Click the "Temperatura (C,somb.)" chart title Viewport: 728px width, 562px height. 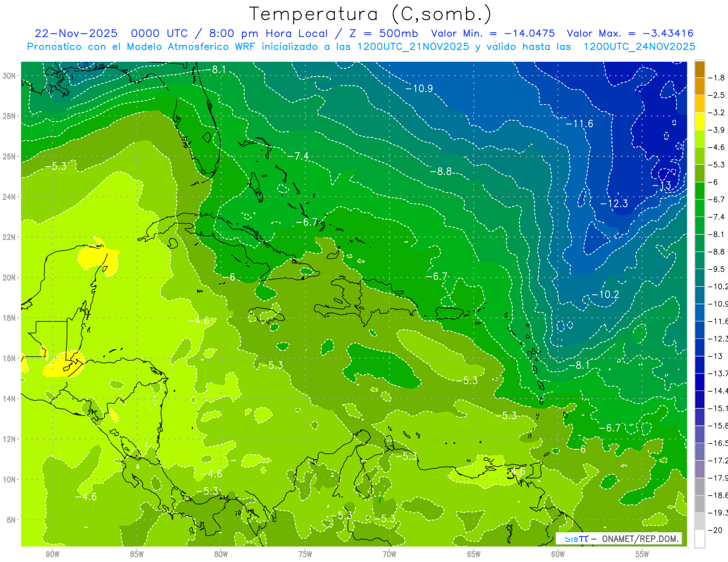[371, 13]
